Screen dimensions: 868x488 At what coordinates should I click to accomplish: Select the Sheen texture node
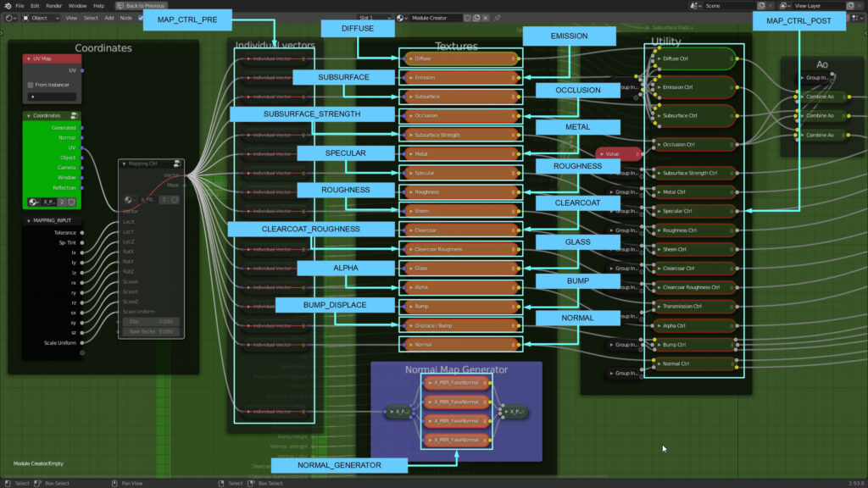460,211
